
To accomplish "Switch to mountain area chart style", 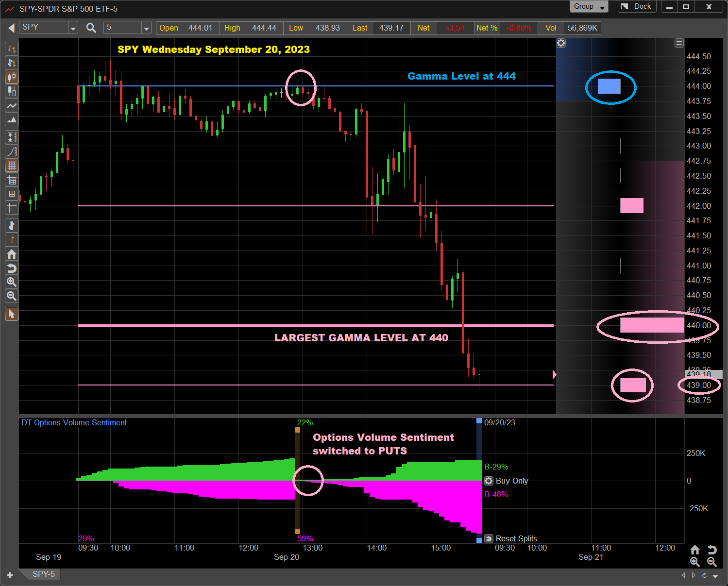I will [x=12, y=119].
